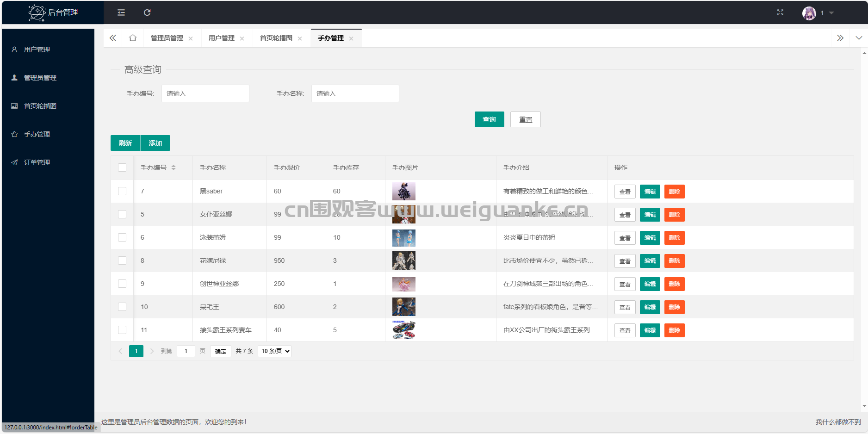This screenshot has width=868, height=434.
Task: Open the 花嫁尼禄 figure thumbnail
Action: [404, 260]
